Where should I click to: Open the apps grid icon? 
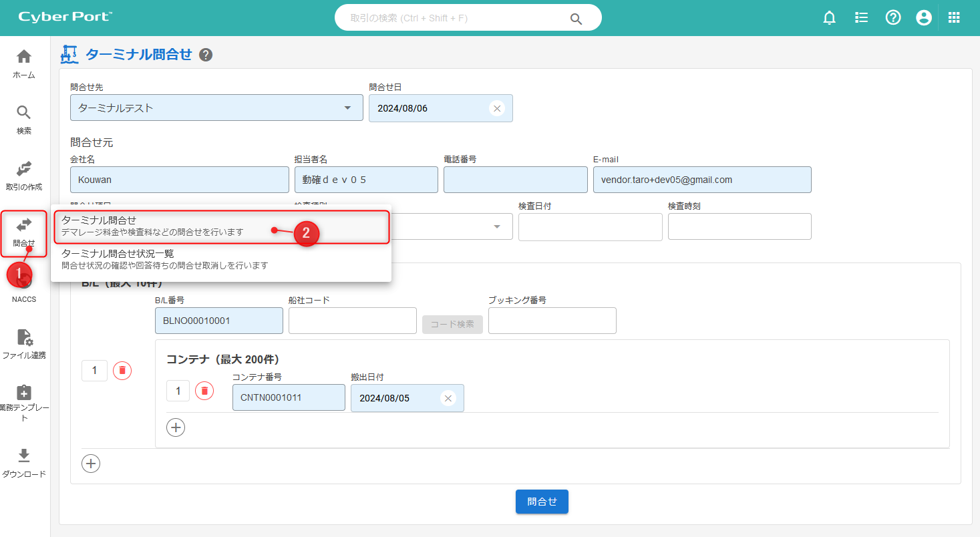pos(954,18)
